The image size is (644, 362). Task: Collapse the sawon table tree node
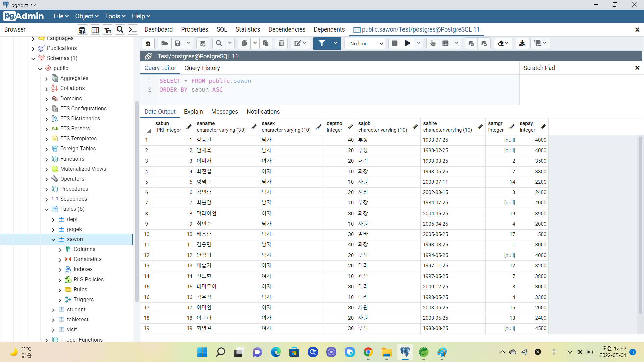click(53, 239)
